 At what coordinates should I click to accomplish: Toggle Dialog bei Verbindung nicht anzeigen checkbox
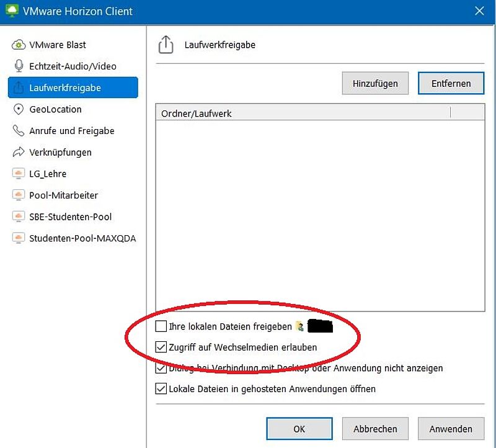click(x=161, y=368)
